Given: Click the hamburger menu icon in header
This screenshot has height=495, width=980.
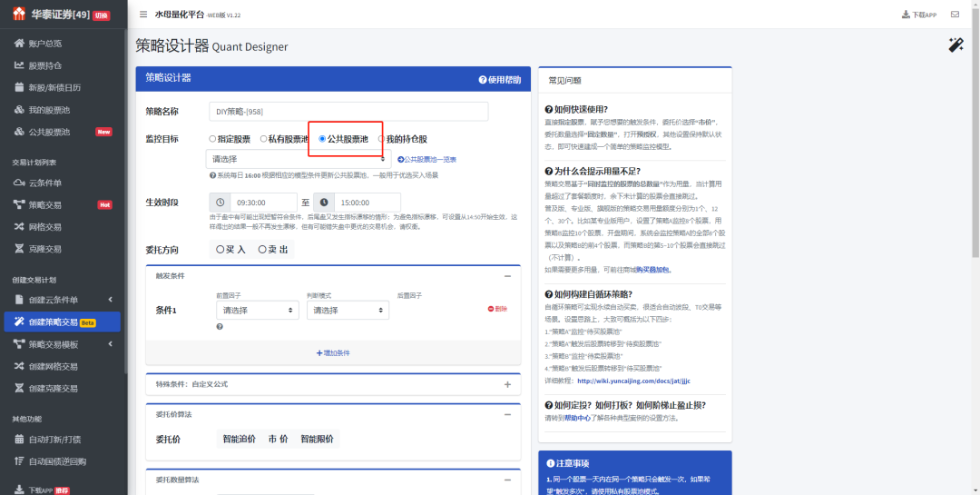Looking at the screenshot, I should coord(143,15).
